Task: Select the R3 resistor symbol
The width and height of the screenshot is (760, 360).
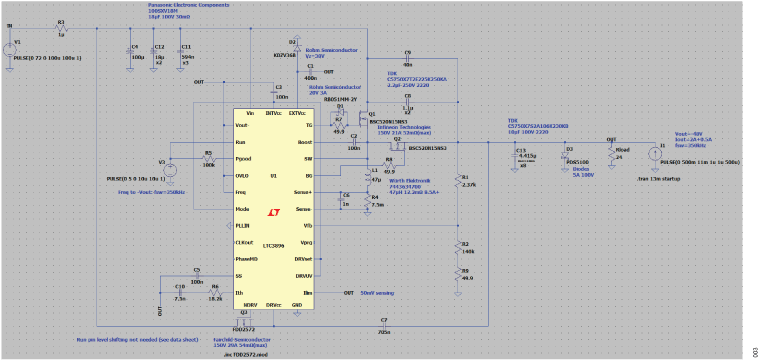Action: click(61, 29)
